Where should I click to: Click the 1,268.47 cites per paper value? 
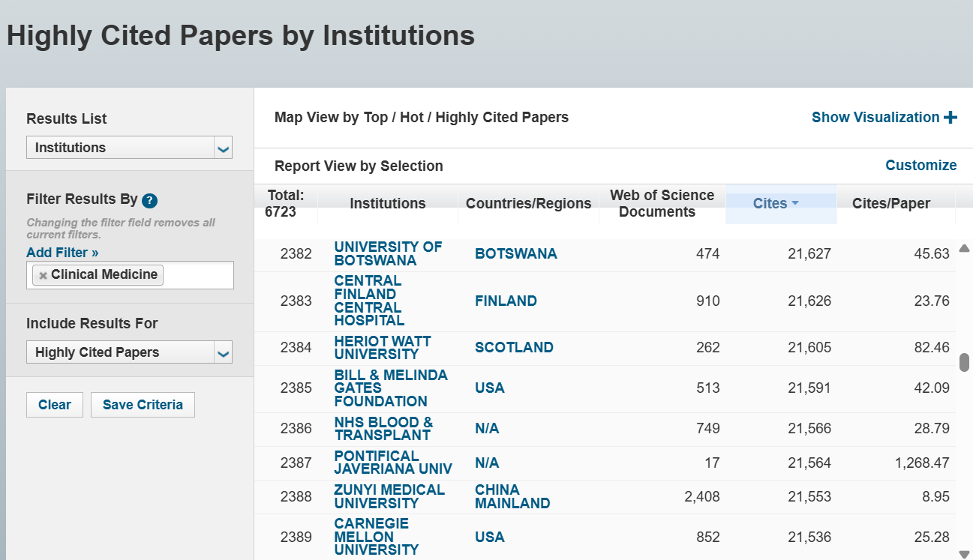922,463
